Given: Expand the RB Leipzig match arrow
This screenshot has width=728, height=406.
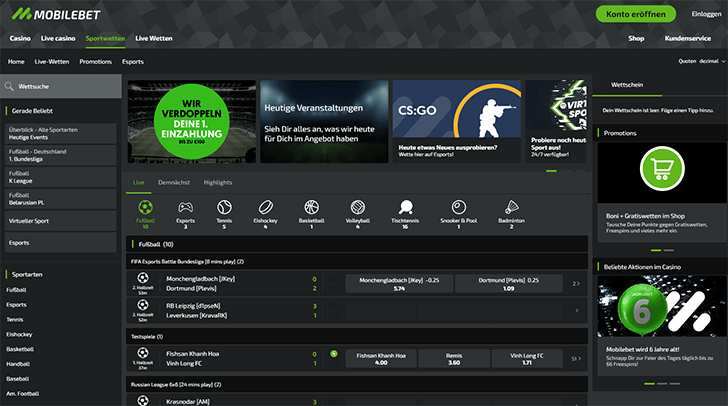Looking at the screenshot, I should point(577,310).
